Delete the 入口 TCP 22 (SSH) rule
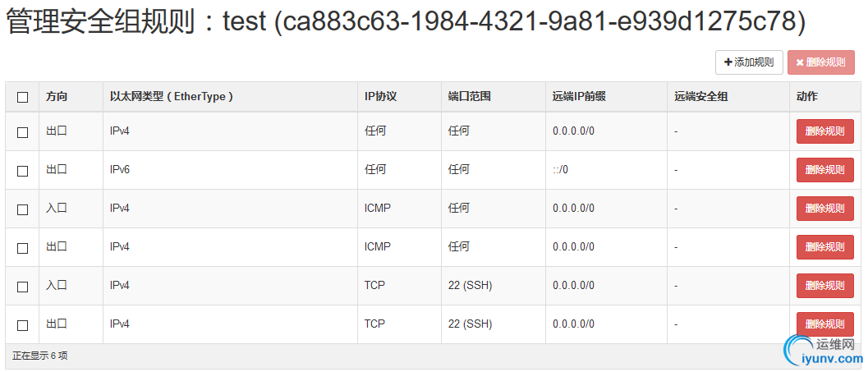 824,286
